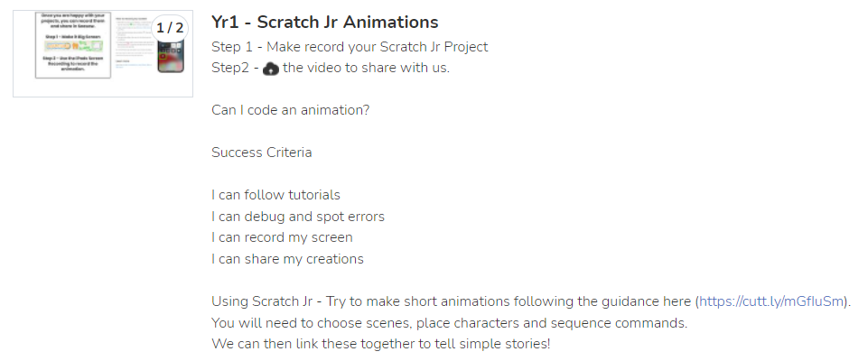Click the 'choose scenes, place characters' sentence
Image resolution: width=868 pixels, height=361 pixels.
point(449,323)
